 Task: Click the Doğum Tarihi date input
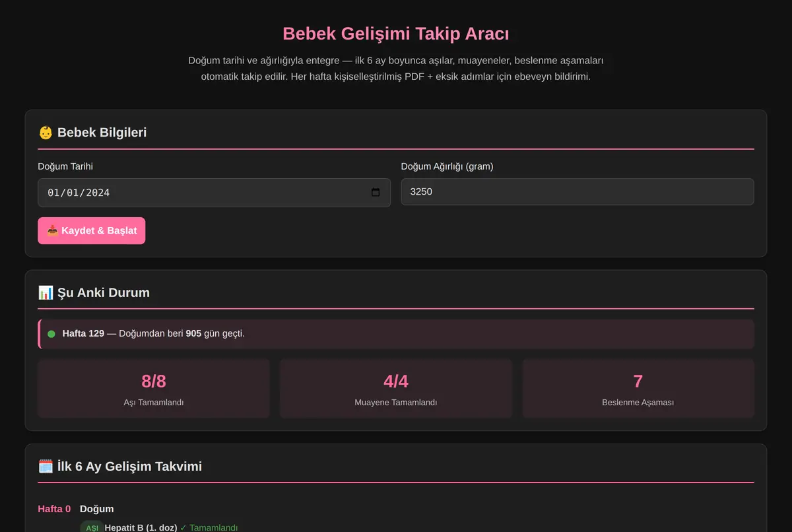[214, 192]
